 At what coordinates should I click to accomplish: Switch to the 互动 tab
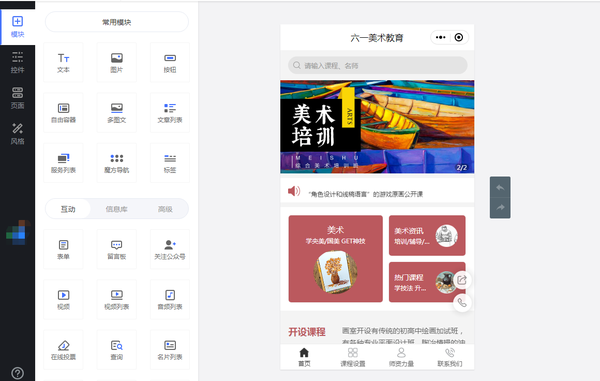tap(68, 209)
